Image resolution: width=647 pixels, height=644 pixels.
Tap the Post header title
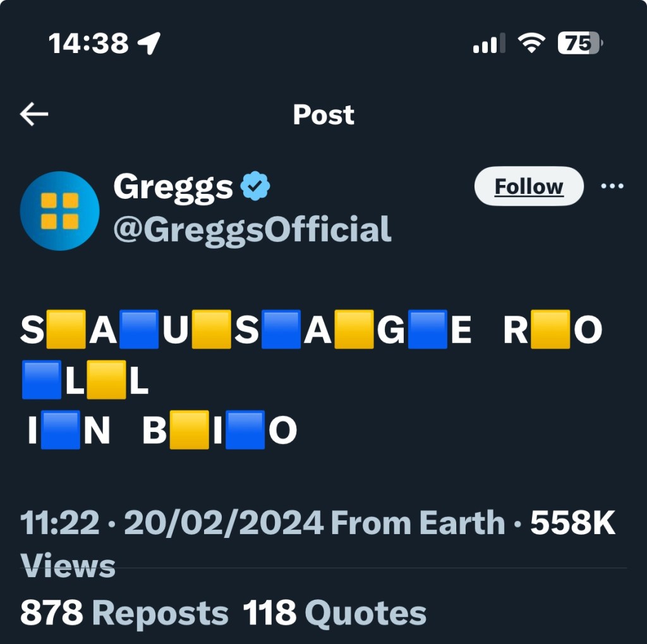coord(323,115)
